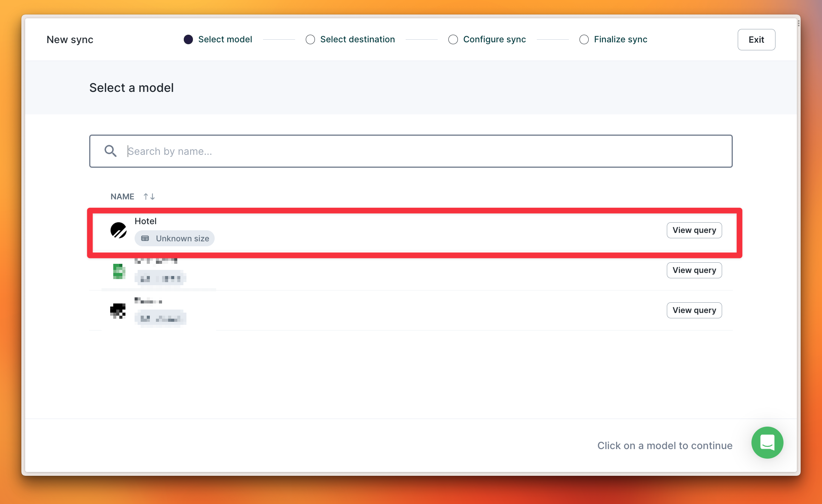Sort the list by NAME column

coord(122,197)
